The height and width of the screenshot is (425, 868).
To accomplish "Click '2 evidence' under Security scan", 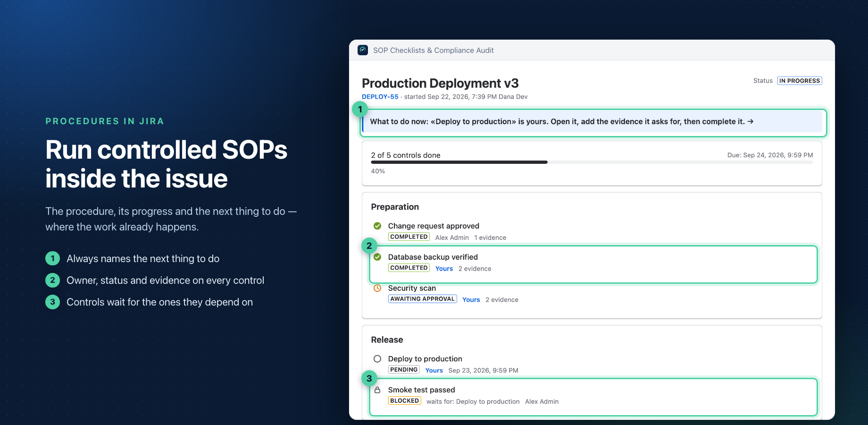I will pyautogui.click(x=502, y=300).
